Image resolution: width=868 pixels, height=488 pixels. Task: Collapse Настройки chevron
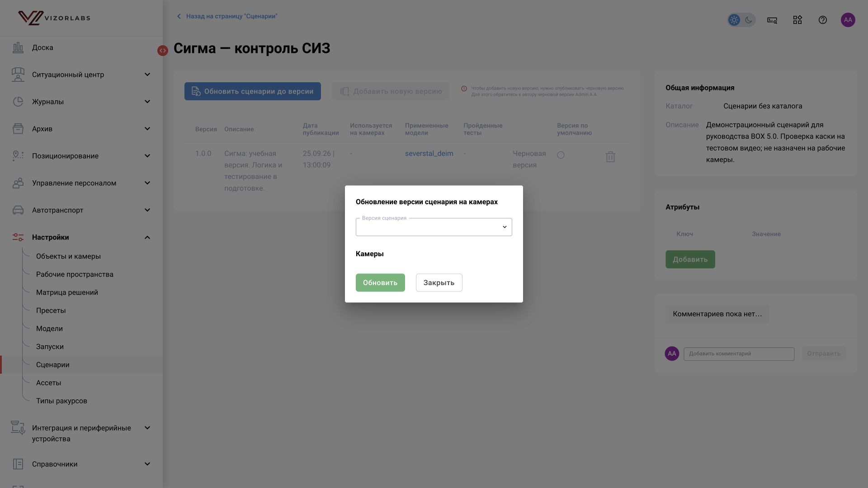147,237
